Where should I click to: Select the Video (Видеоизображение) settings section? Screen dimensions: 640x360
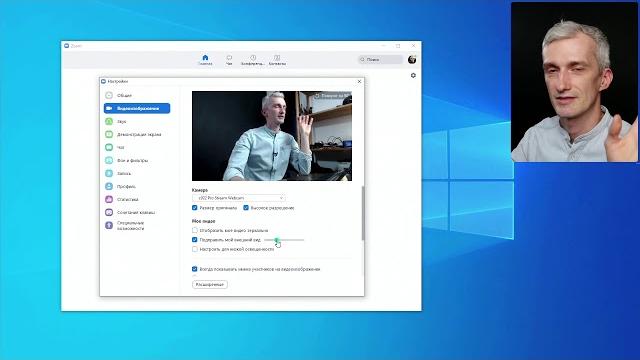(137, 108)
